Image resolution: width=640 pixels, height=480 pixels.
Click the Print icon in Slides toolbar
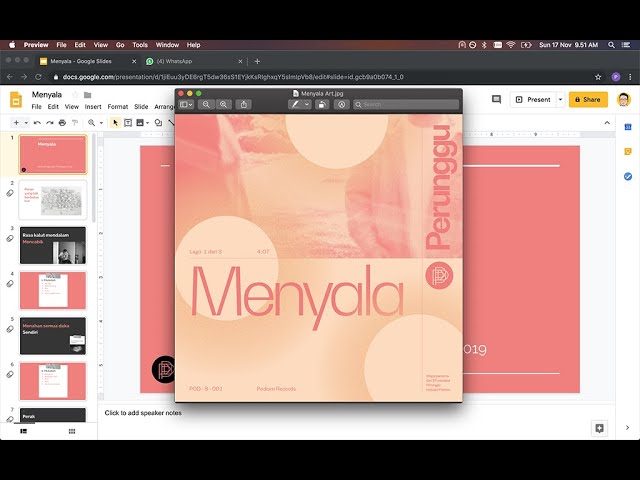pos(62,122)
